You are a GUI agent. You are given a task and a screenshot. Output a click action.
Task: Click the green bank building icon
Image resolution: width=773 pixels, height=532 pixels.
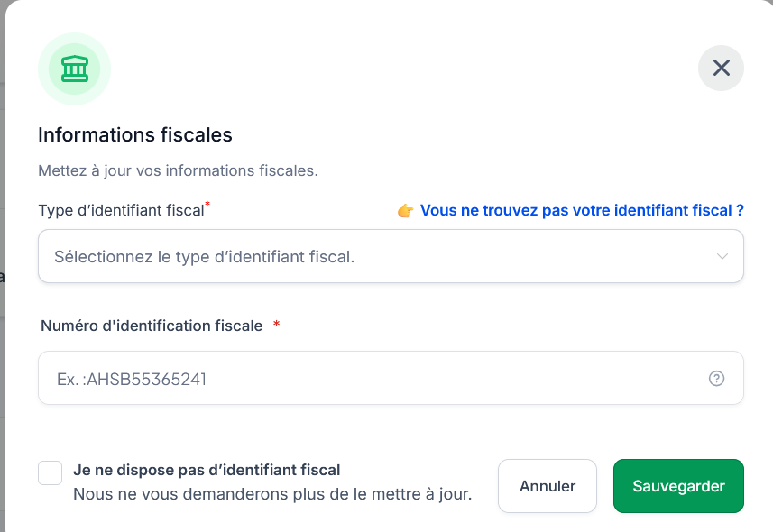point(75,69)
